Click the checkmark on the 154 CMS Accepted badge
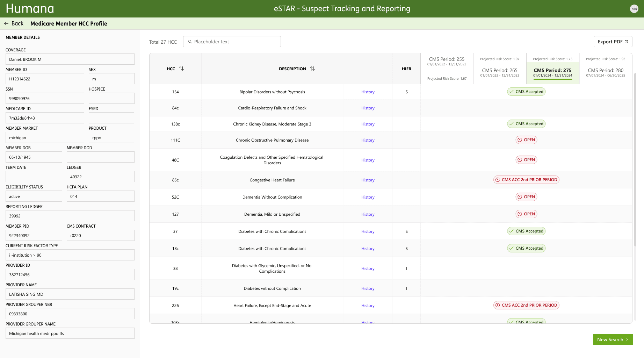This screenshot has width=644, height=358. click(512, 92)
